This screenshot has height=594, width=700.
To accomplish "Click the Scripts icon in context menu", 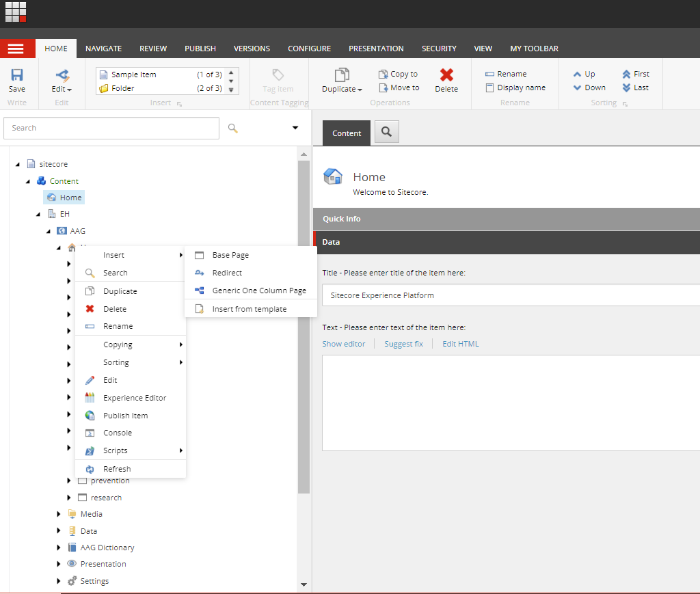I will [90, 450].
